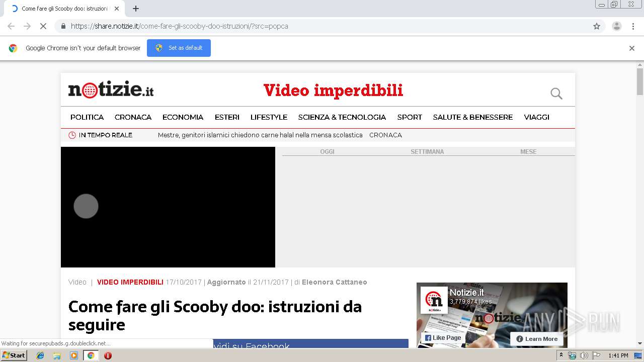Open the media player taskbar icon
The width and height of the screenshot is (644, 362).
point(74,355)
